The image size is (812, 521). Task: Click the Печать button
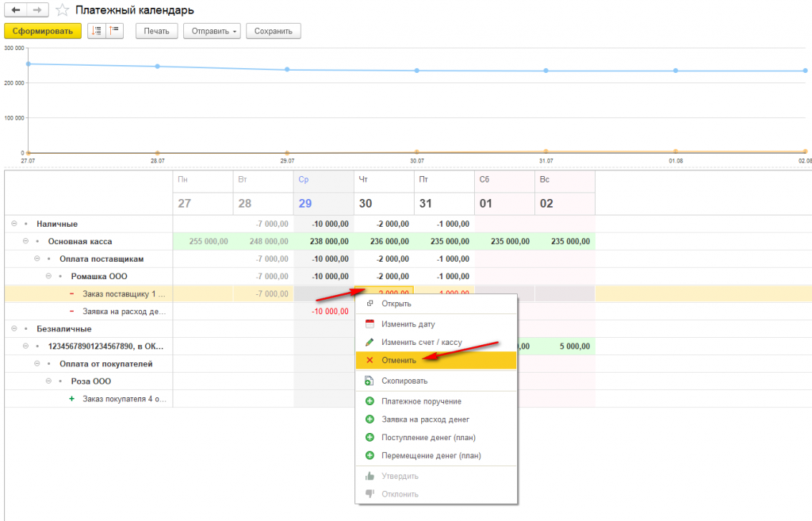(156, 31)
